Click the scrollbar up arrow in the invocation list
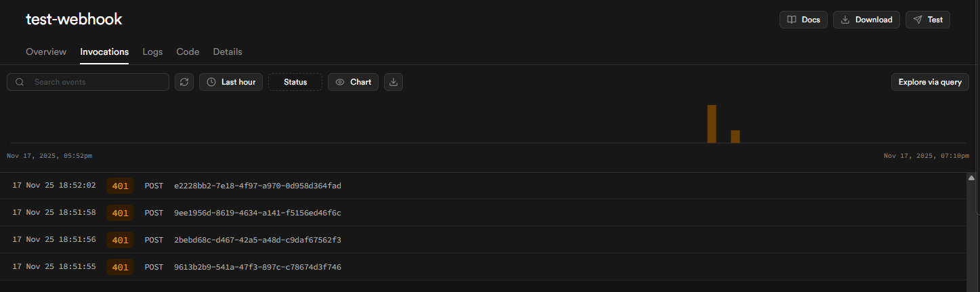 (971, 178)
